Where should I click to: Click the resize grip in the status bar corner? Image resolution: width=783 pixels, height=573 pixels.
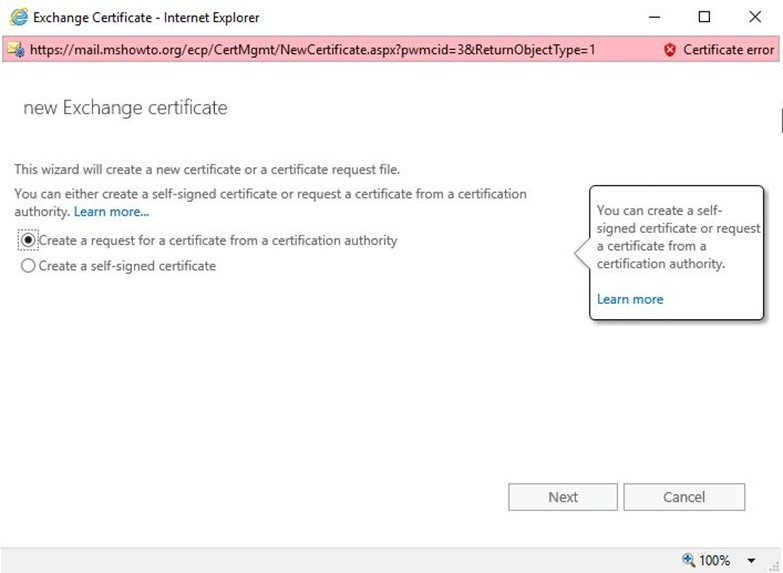[776, 566]
